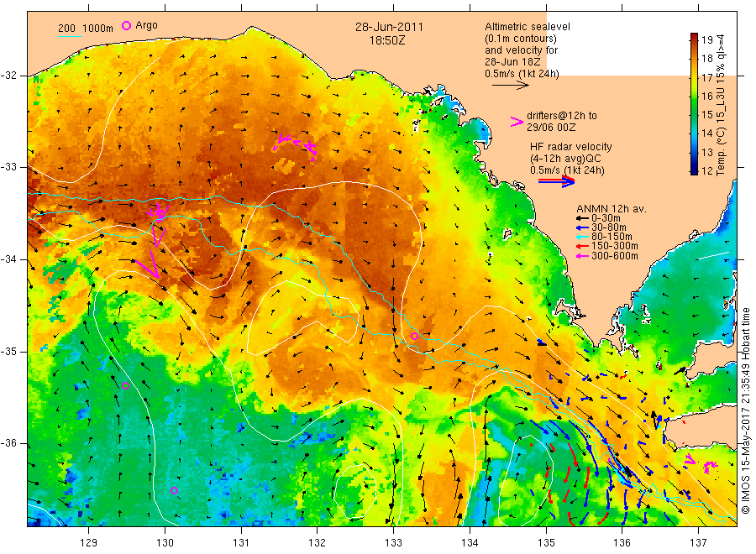The image size is (756, 554).
Task: Click the magenta drifter track near 131.7E, 32.7S
Action: click(x=295, y=146)
